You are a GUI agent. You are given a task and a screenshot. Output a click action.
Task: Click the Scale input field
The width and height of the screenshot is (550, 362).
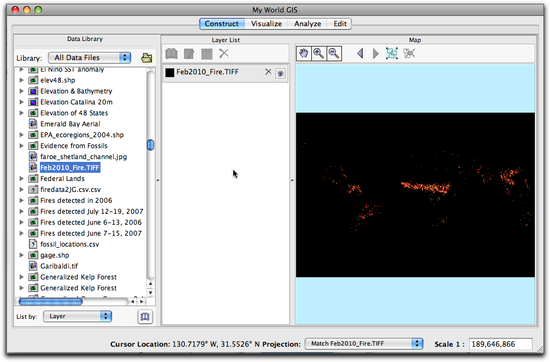[x=501, y=344]
